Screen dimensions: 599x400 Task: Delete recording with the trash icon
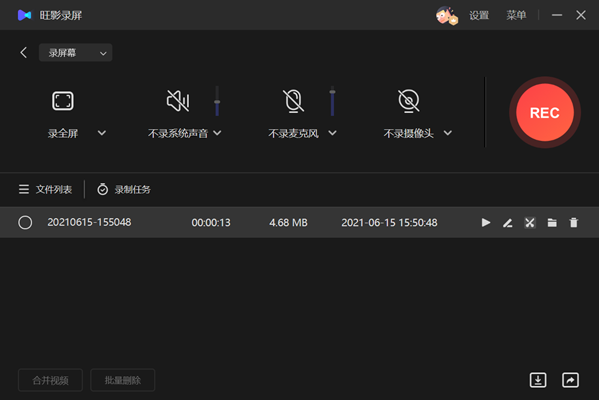pyautogui.click(x=573, y=222)
